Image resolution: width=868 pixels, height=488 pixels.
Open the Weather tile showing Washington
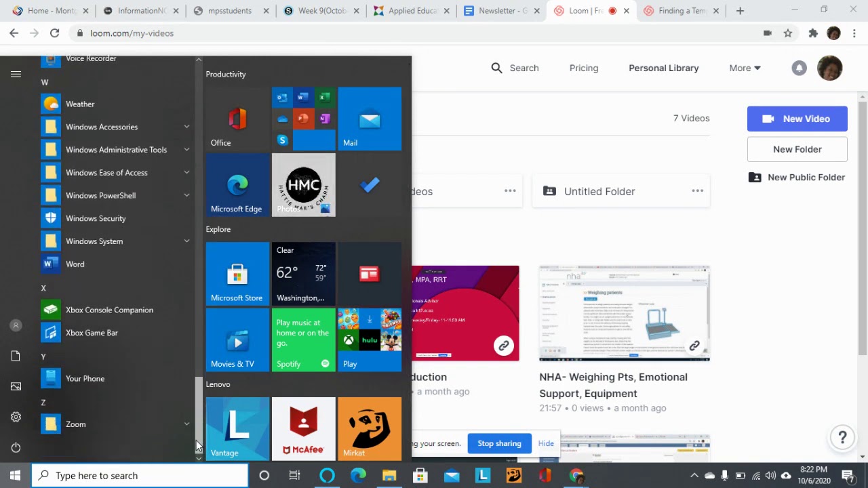point(303,274)
